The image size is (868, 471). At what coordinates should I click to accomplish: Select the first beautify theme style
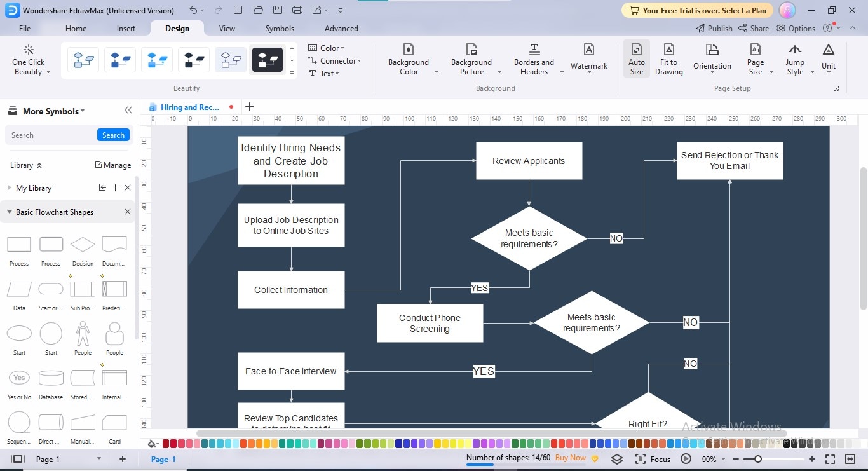coord(83,60)
